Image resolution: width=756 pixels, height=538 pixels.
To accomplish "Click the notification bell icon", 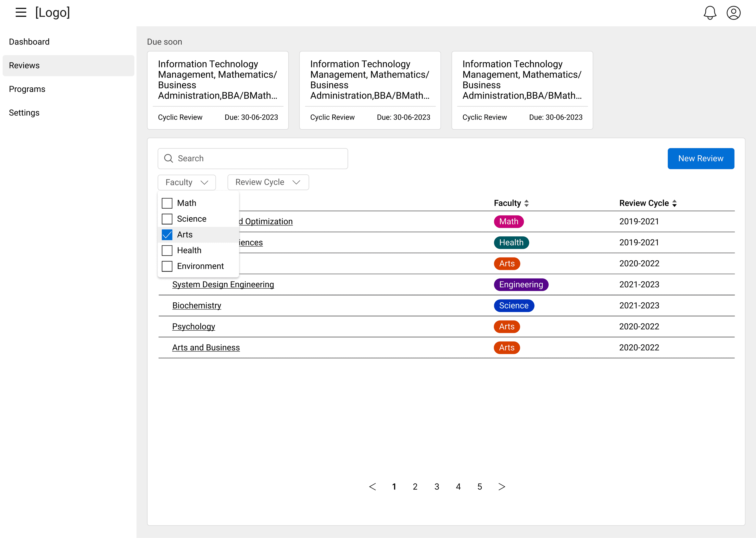I will coord(710,13).
